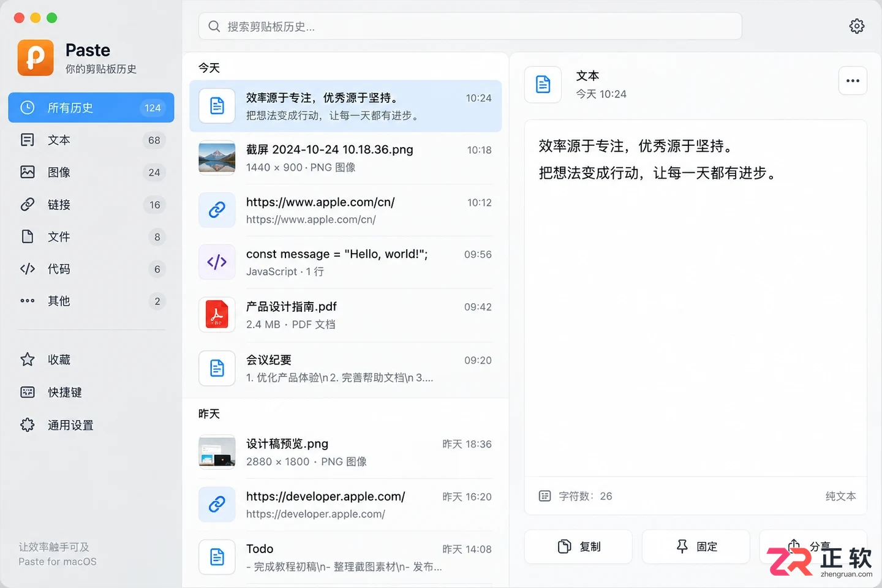Select the 效率源于专注 text entry
This screenshot has height=588, width=882.
click(x=345, y=106)
